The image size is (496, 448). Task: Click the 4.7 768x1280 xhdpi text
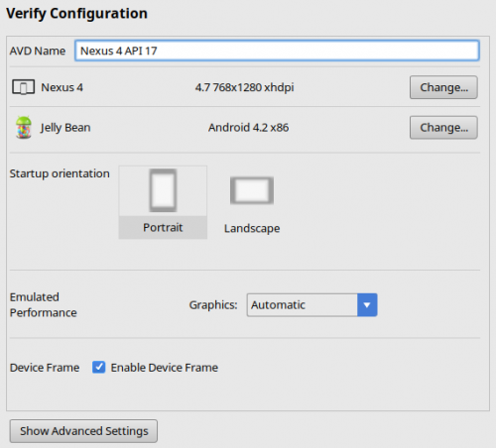click(244, 87)
